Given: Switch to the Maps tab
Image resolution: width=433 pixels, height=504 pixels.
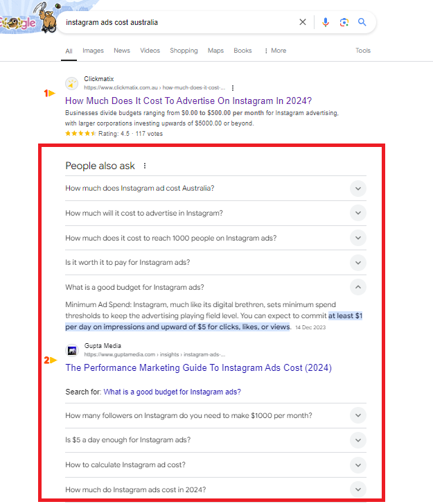Looking at the screenshot, I should click(215, 51).
